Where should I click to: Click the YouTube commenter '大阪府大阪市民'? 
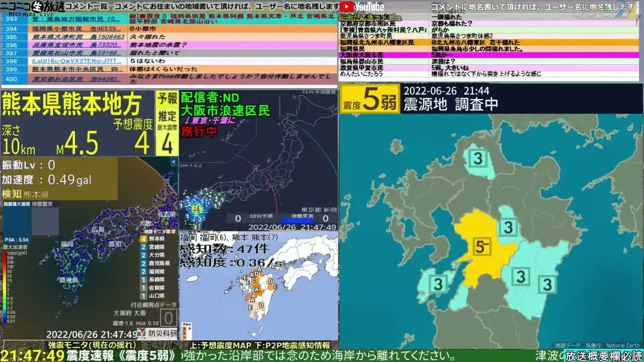pos(362,55)
